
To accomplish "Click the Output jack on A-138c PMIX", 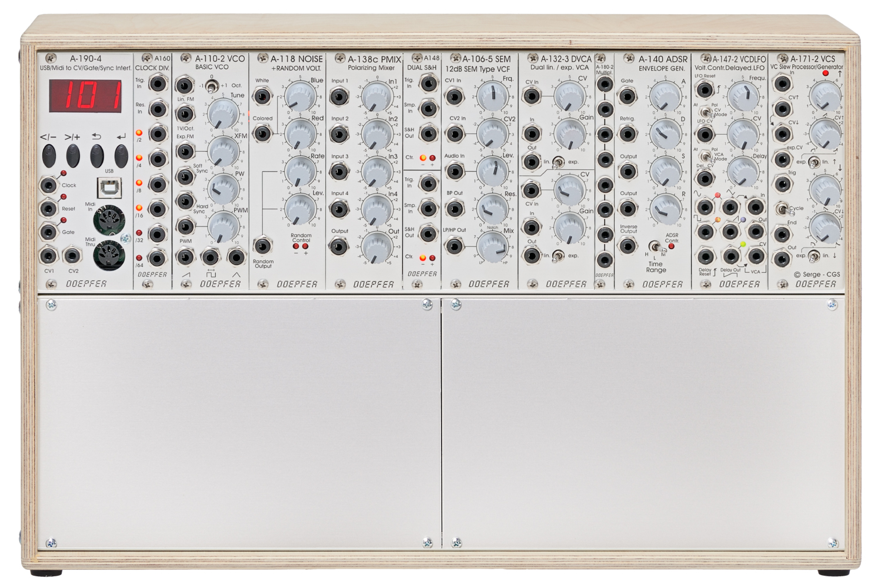I will (x=339, y=246).
